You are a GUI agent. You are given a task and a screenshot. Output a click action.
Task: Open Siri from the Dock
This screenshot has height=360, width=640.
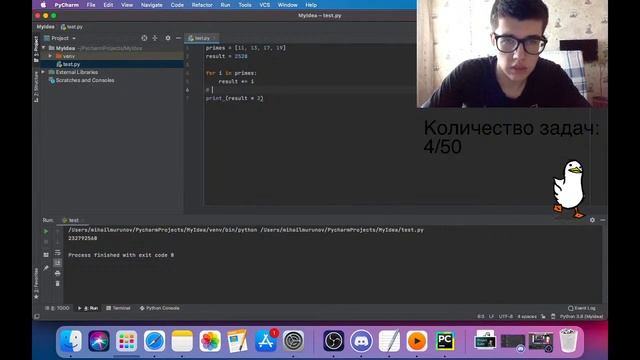[x=99, y=340]
